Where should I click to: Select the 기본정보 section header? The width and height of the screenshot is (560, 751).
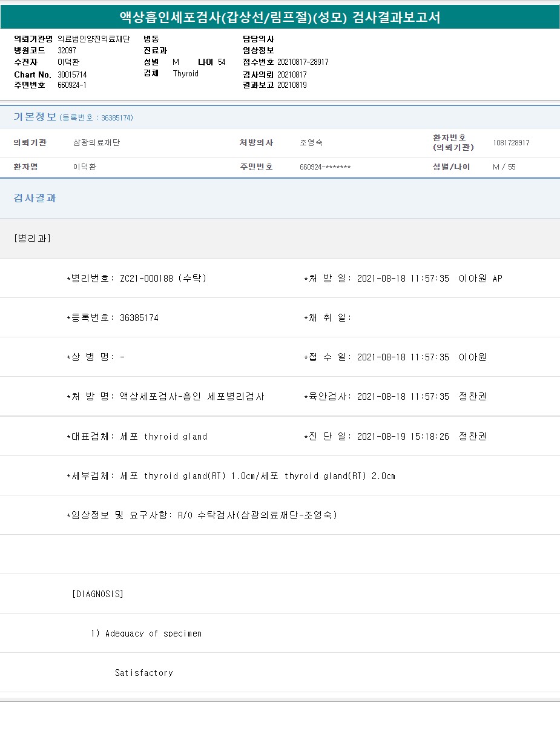tap(35, 117)
